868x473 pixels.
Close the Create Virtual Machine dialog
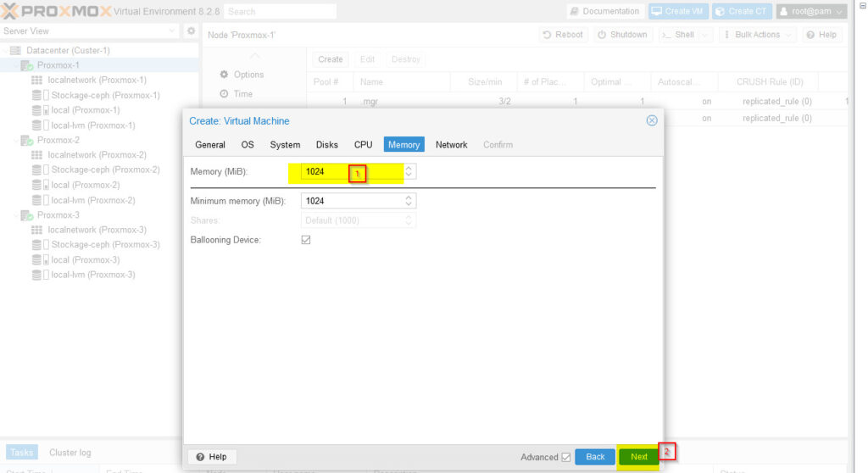(x=652, y=120)
